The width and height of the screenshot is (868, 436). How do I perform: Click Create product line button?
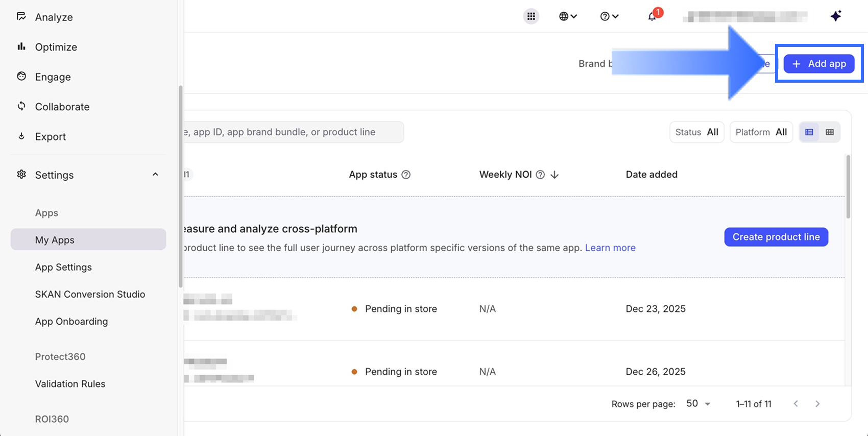pos(776,237)
